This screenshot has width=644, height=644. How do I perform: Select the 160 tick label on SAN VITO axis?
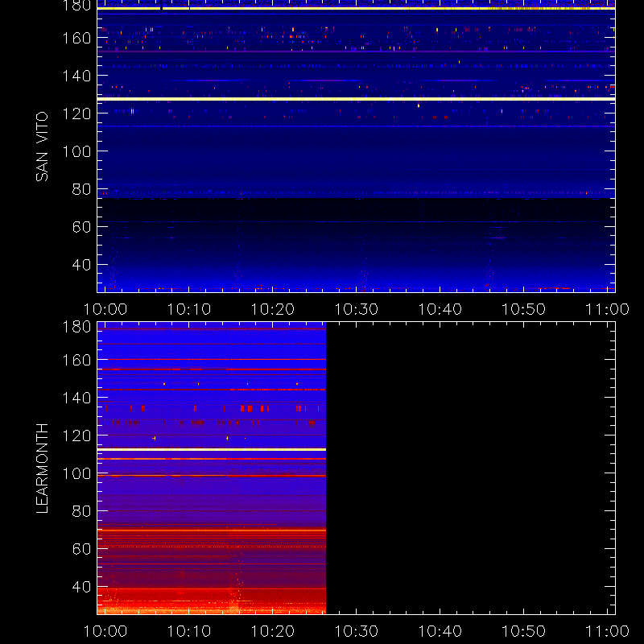76,38
